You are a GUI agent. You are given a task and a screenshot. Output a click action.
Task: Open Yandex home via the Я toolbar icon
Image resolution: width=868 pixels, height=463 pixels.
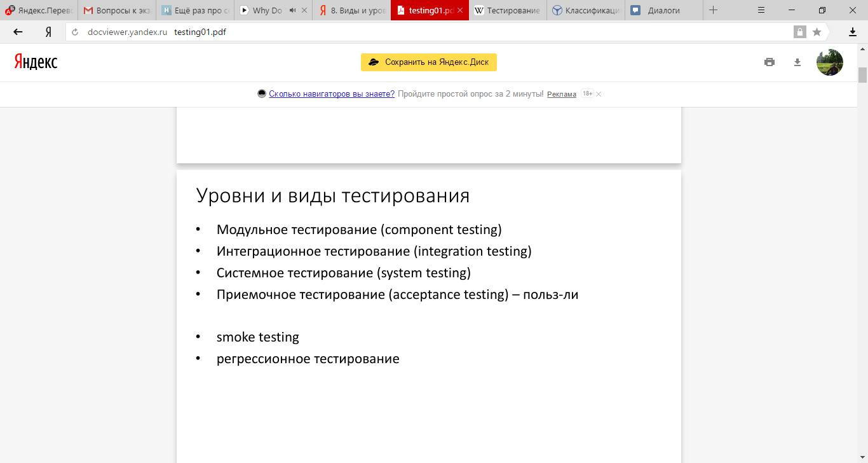tap(48, 32)
